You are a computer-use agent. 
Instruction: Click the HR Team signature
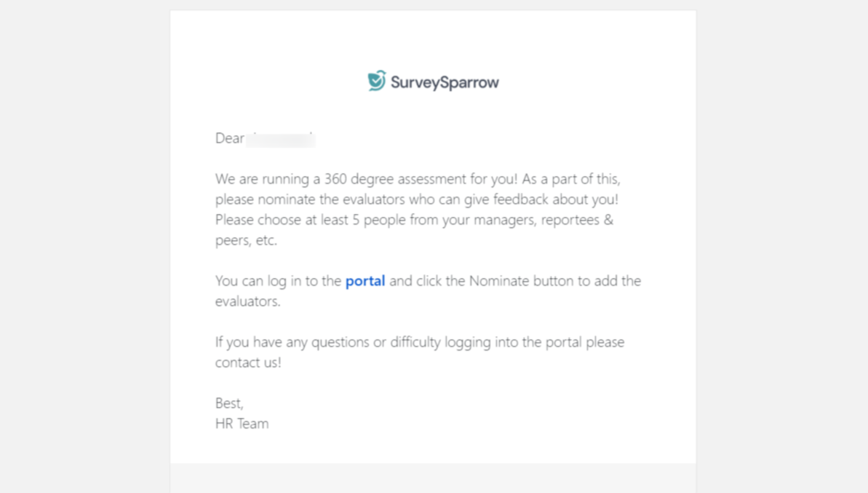pos(242,424)
